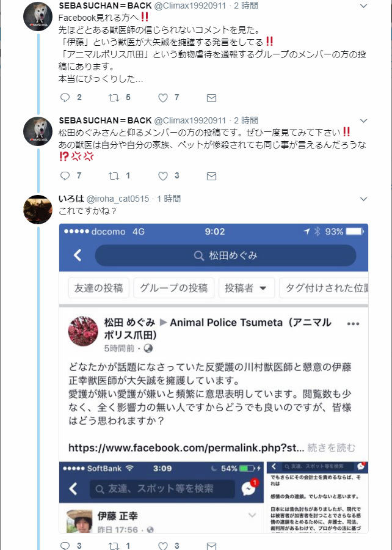The width and height of the screenshot is (392, 550).
Task: Like the いろは tweet at bottom
Action: pyautogui.click(x=163, y=546)
